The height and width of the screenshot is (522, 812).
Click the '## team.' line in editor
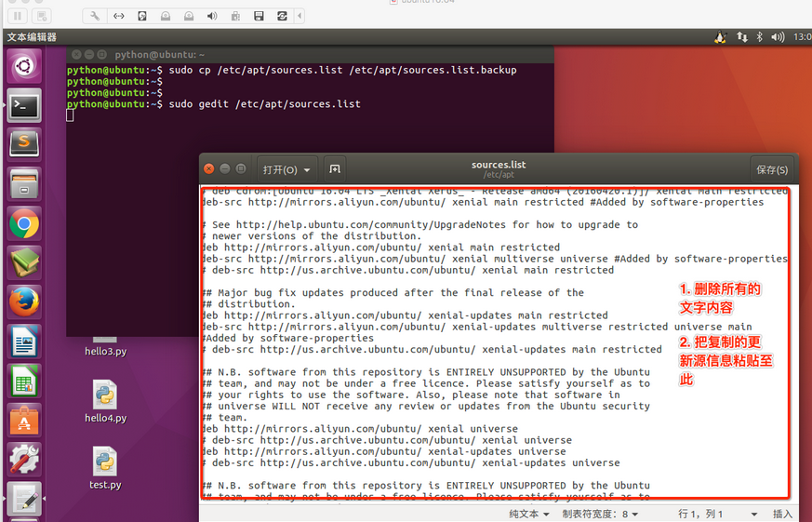[x=225, y=418]
